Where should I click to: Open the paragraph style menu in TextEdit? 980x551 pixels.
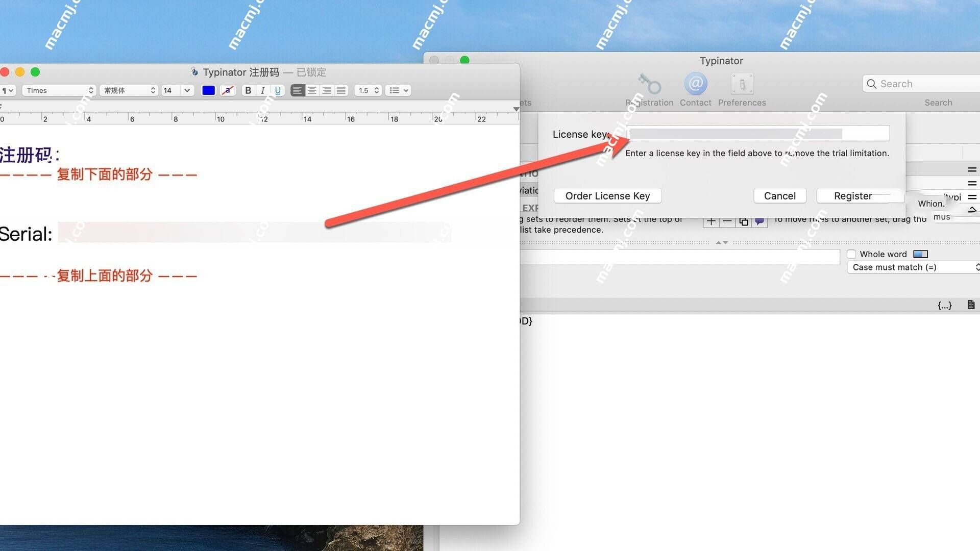click(x=8, y=90)
